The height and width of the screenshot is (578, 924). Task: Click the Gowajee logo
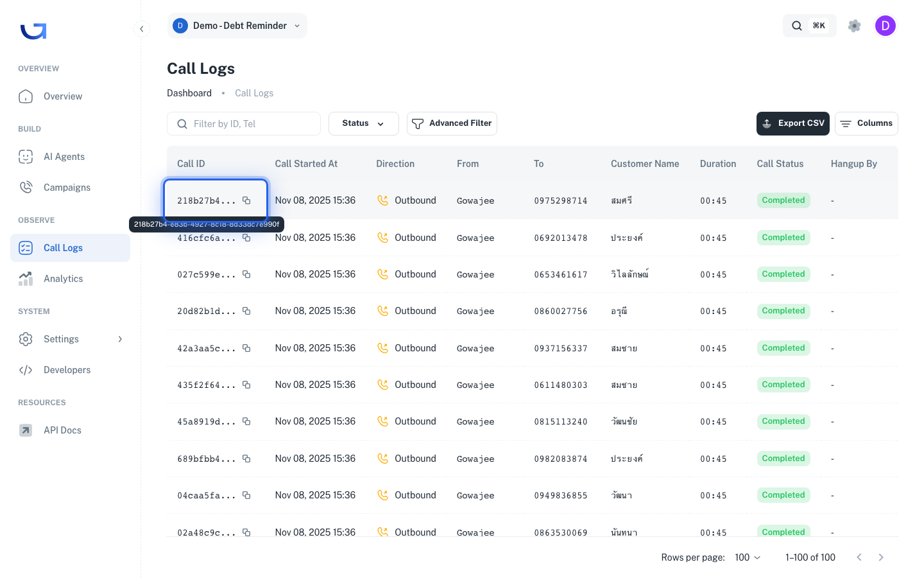[33, 31]
